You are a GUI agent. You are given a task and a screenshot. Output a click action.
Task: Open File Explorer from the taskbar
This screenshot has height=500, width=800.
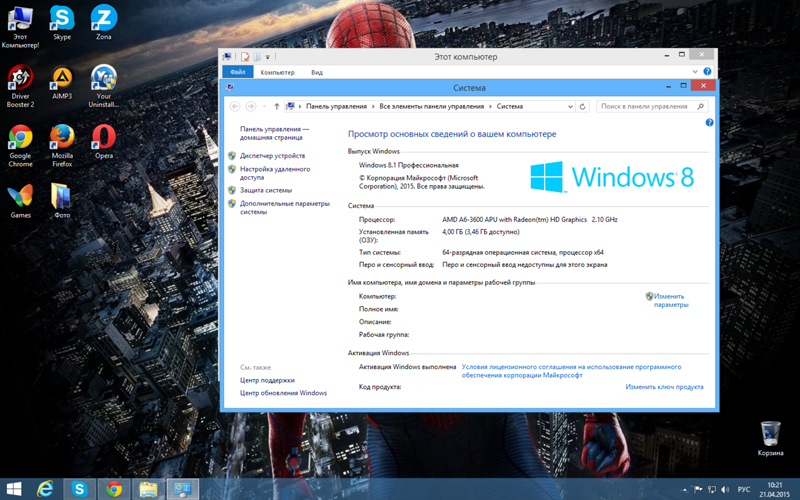[148, 489]
